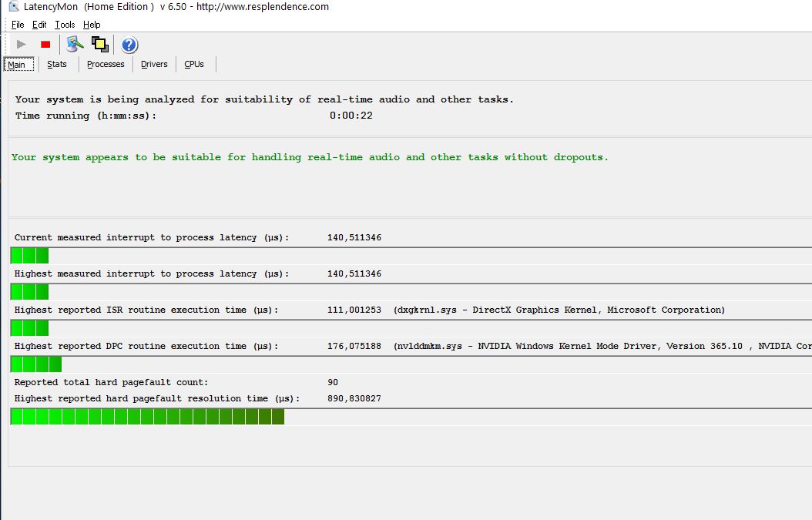Switch to the Stats tab
The width and height of the screenshot is (812, 520).
click(x=57, y=64)
